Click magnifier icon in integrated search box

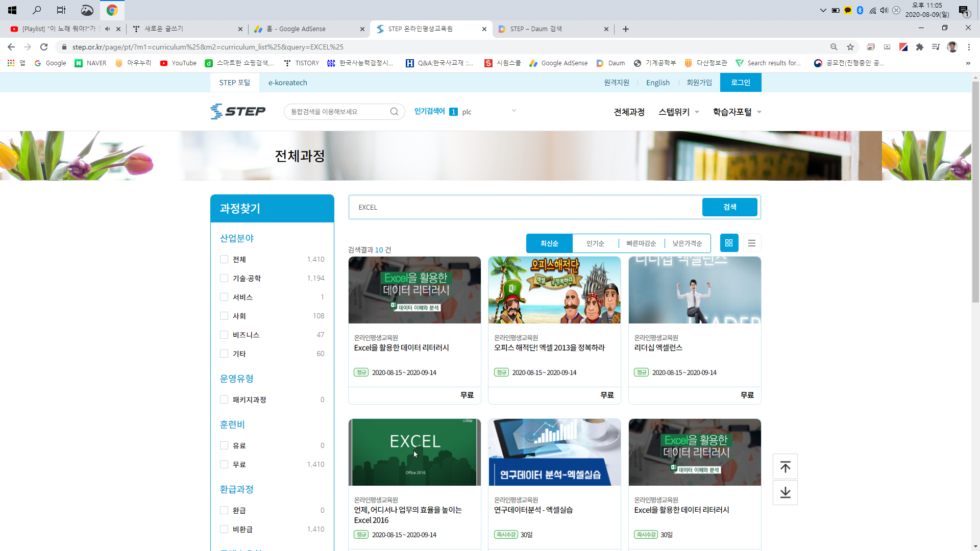click(394, 112)
